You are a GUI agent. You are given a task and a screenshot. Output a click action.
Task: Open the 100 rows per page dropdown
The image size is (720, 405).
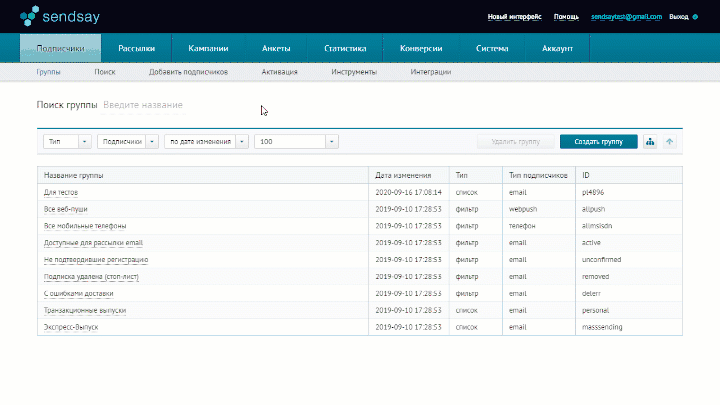(295, 142)
